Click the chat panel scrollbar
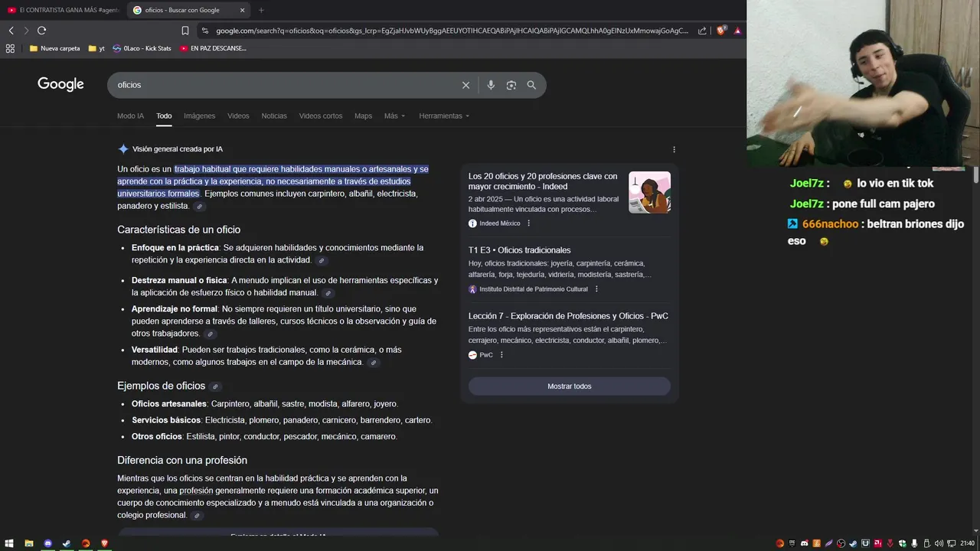This screenshot has width=980, height=551. [x=976, y=174]
